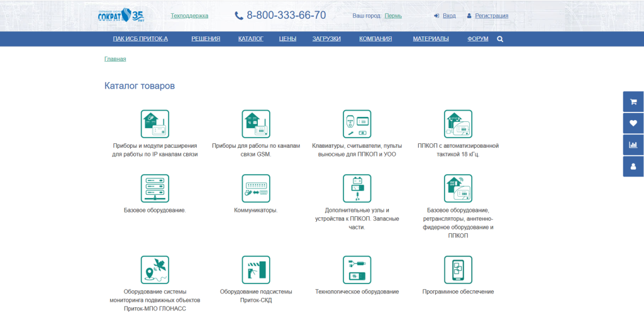Click the Коммуникаторы category icon
Viewport: 644px width, 323px height.
pyautogui.click(x=256, y=189)
